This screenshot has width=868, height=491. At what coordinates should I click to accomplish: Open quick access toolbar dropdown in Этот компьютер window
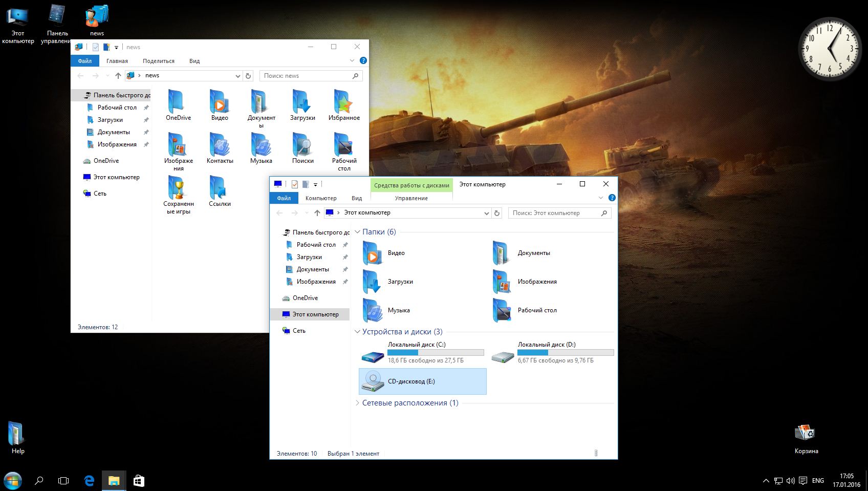click(315, 184)
